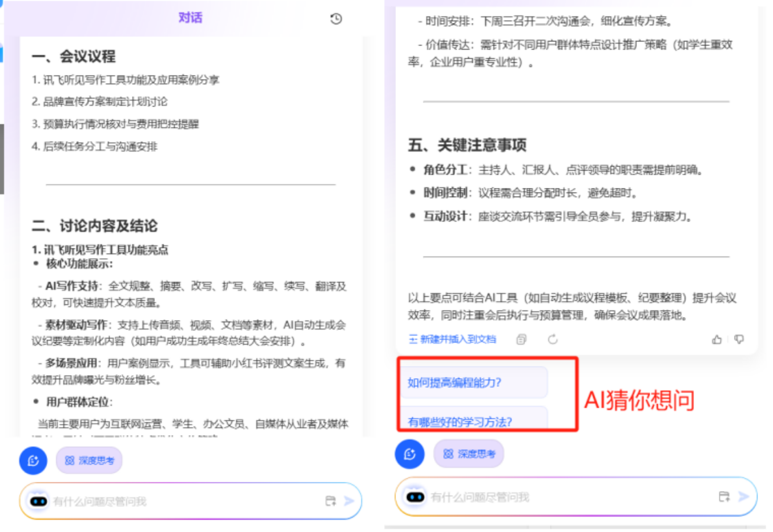Click summary paragraph starting 以上要点可结合AI工具
This screenshot has width=773, height=532.
[572, 307]
